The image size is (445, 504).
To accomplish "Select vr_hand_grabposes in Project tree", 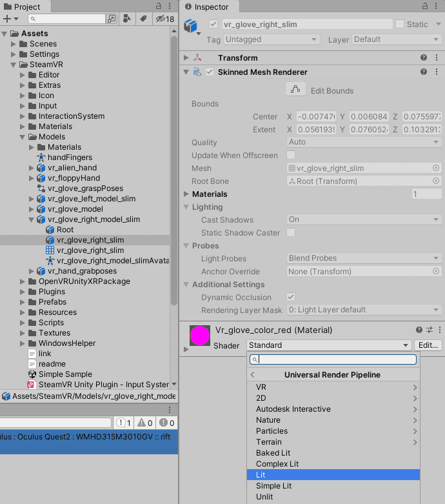I will point(74,271).
